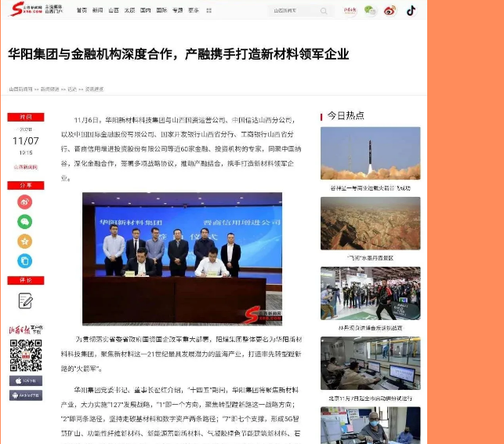Share article via red Weibo icon
This screenshot has height=444, width=504.
[25, 202]
